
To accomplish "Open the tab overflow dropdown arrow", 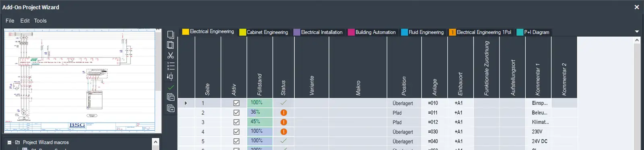I will [x=637, y=31].
